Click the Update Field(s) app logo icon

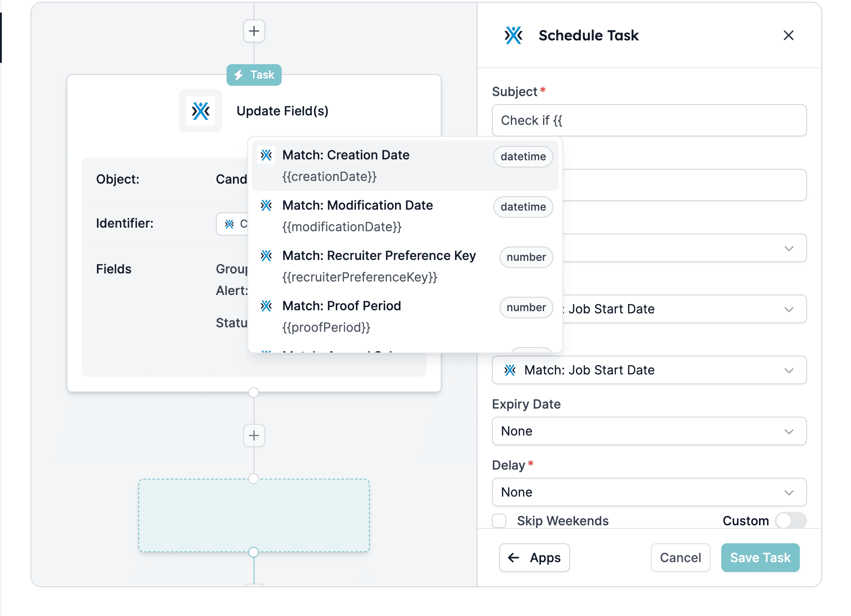coord(201,111)
